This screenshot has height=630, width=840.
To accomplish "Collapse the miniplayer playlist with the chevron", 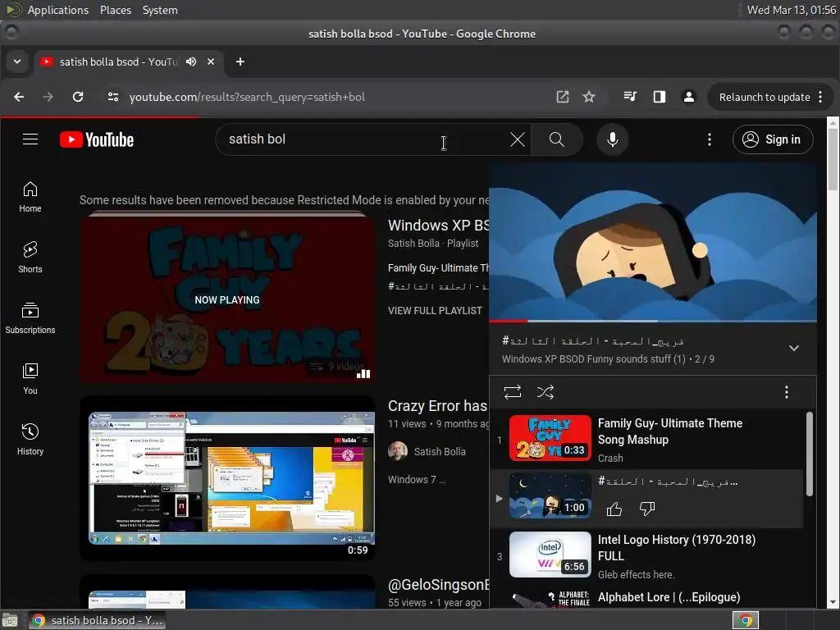I will pyautogui.click(x=794, y=348).
